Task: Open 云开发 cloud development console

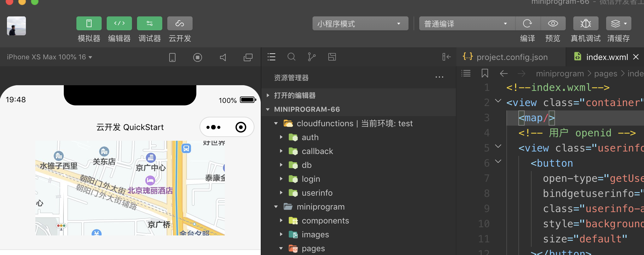Action: tap(180, 24)
